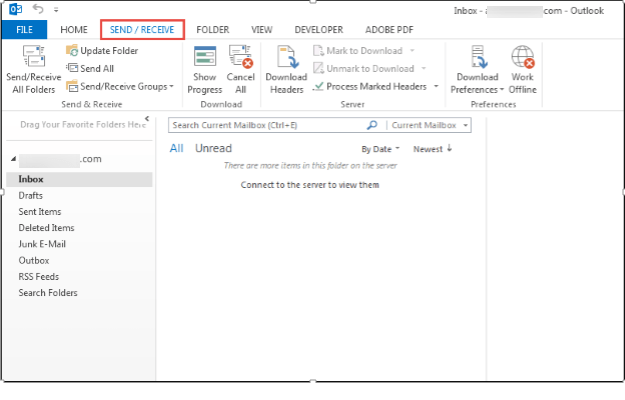Click Send All in ribbon
The width and height of the screenshot is (625, 400).
(90, 69)
